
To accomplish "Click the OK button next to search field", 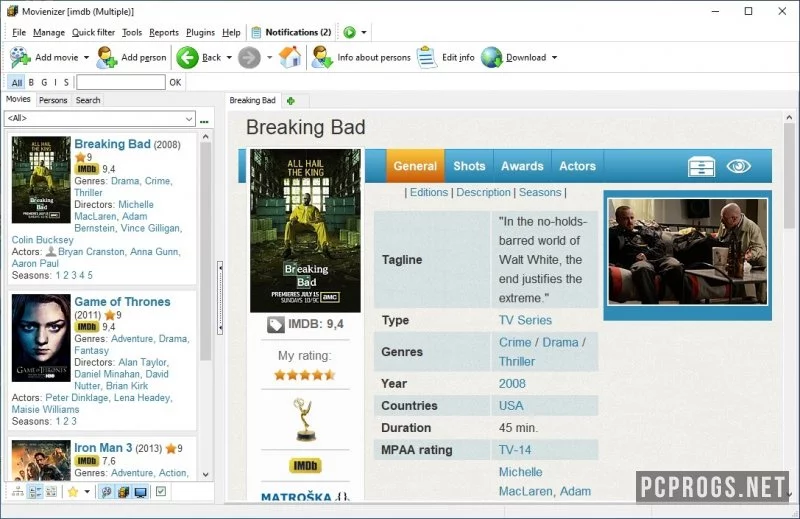I will click(x=175, y=82).
